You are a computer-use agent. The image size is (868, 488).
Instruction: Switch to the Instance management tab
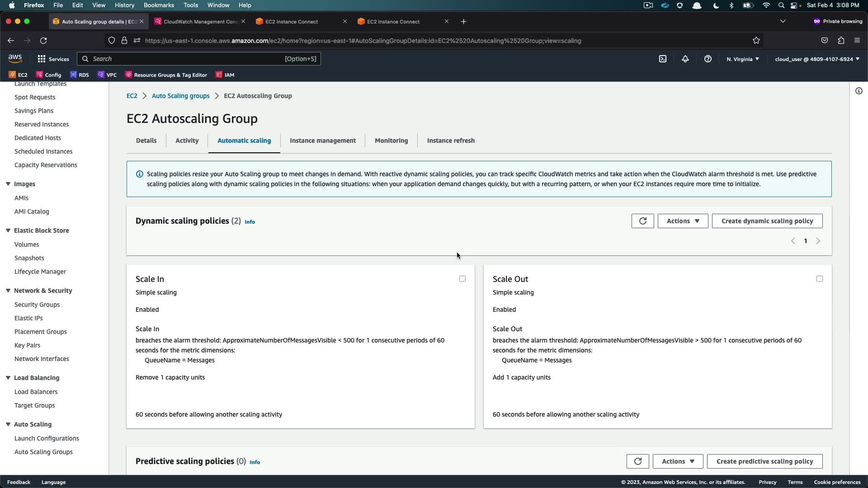pos(322,141)
